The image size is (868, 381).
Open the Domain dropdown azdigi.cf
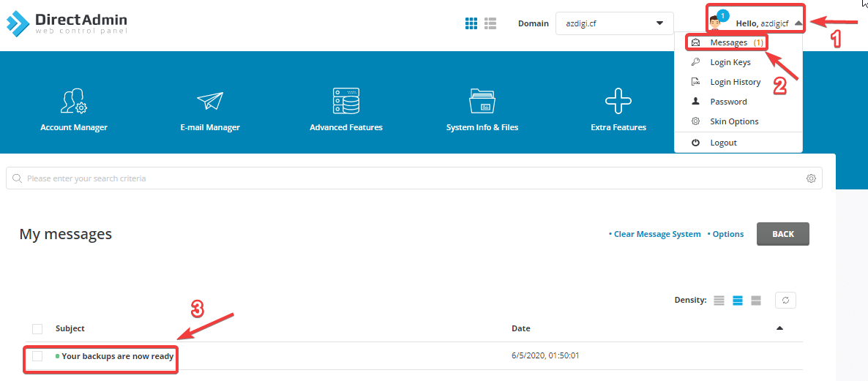[614, 23]
